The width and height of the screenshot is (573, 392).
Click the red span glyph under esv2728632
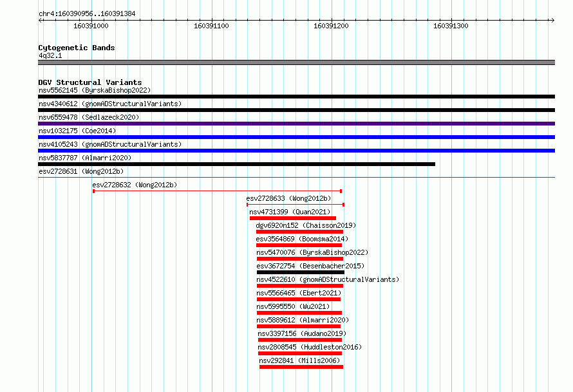218,191
